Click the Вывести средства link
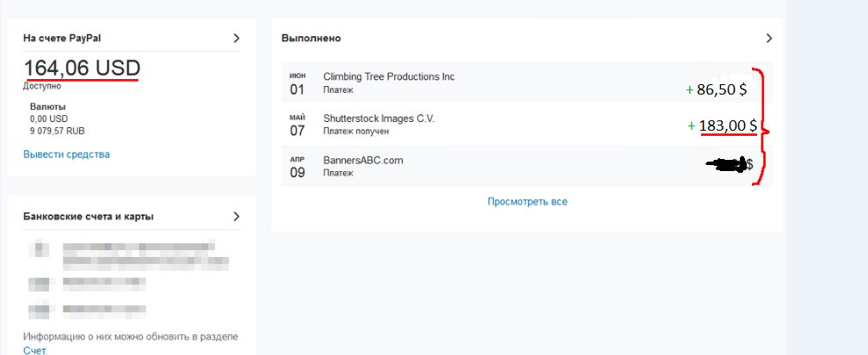Screen dimensions: 868x355 (66, 155)
